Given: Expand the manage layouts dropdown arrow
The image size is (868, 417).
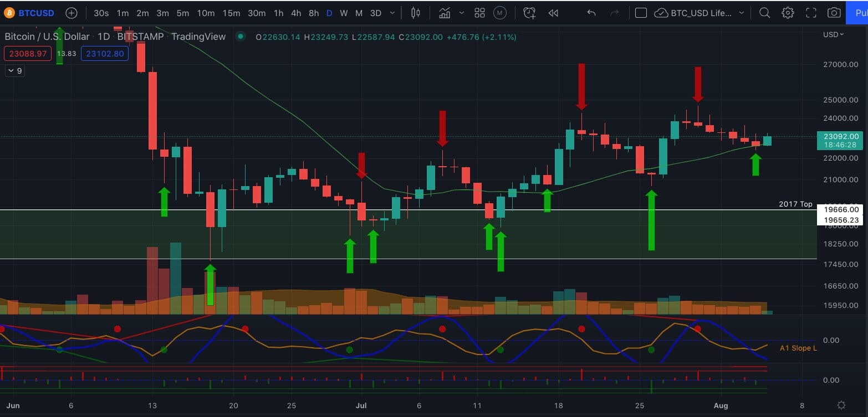Looking at the screenshot, I should (x=742, y=13).
